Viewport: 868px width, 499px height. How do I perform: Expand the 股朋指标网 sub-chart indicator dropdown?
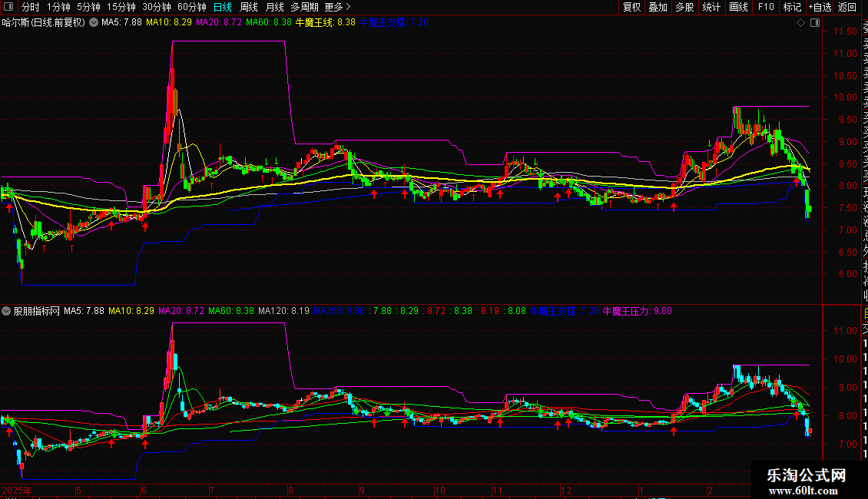coord(7,311)
